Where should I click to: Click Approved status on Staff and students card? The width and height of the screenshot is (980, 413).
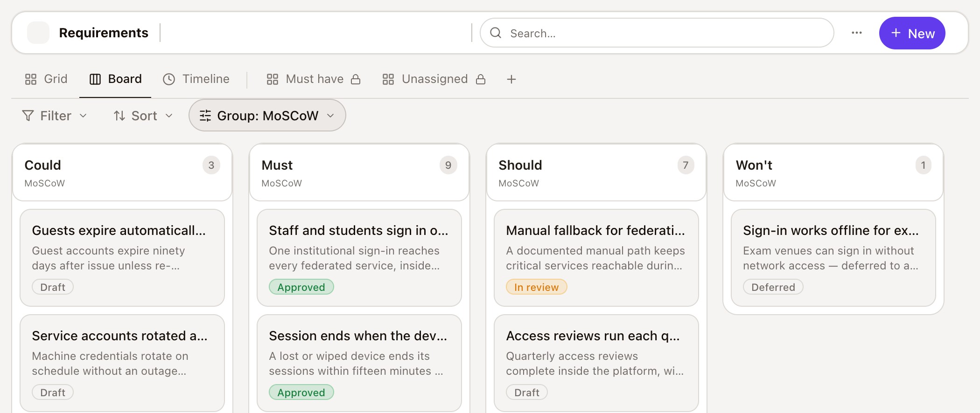(301, 287)
